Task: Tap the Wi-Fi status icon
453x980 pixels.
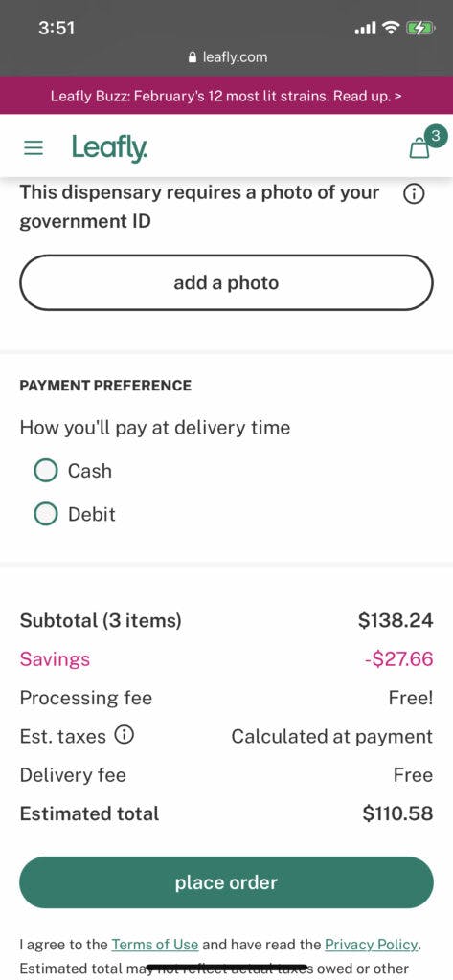Action: point(391,28)
